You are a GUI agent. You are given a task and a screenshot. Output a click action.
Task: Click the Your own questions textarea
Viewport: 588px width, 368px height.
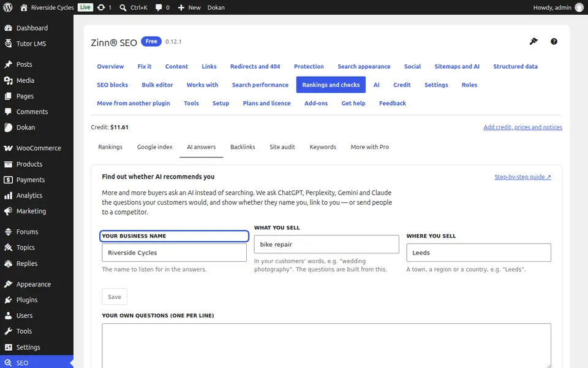tap(326, 345)
